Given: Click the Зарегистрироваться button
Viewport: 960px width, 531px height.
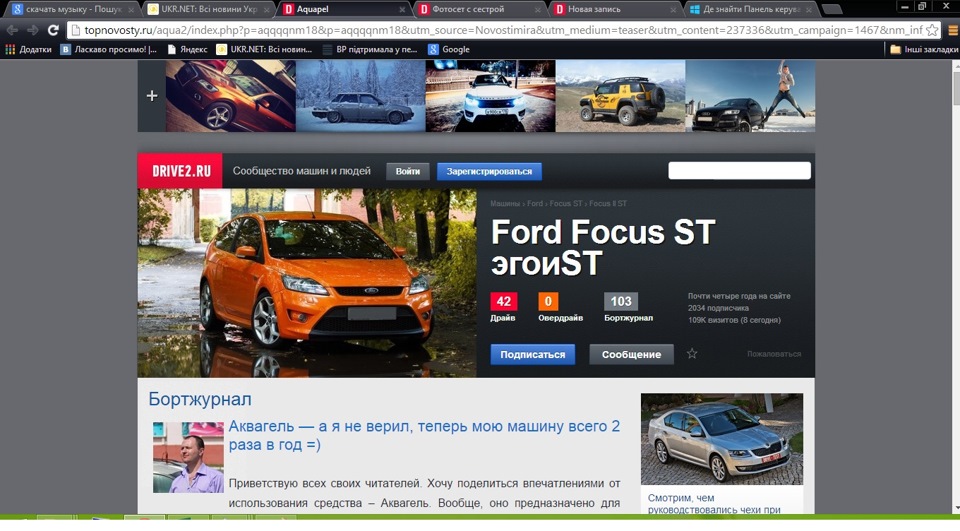Looking at the screenshot, I should (x=489, y=171).
